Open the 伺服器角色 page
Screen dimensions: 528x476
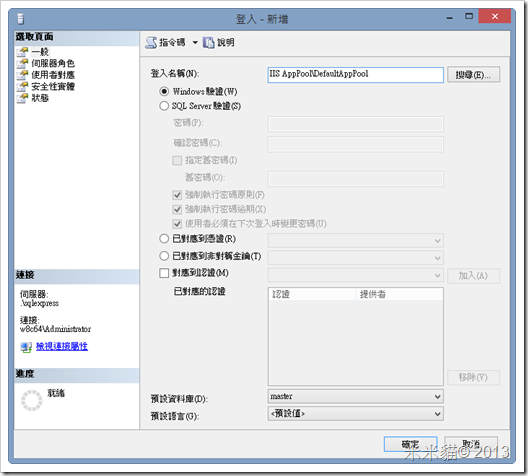click(x=53, y=63)
